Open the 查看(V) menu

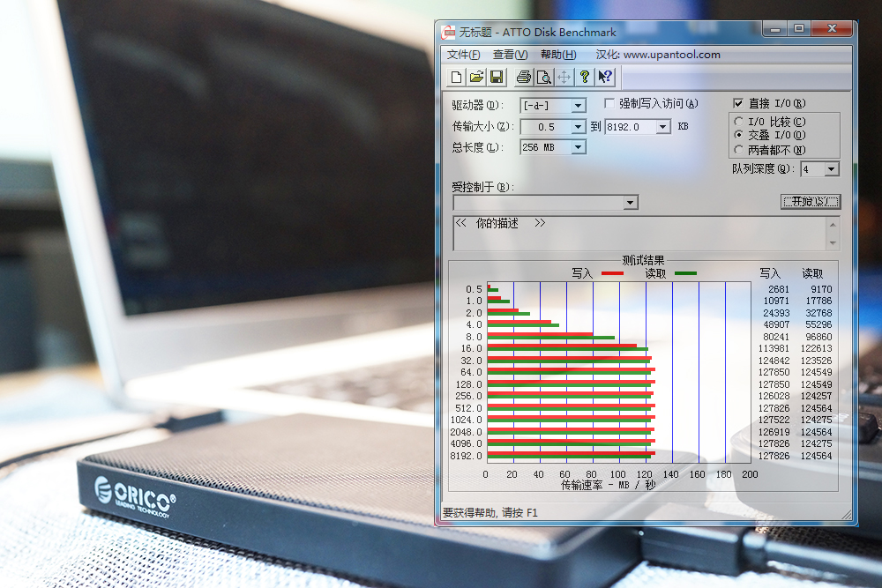pyautogui.click(x=510, y=55)
